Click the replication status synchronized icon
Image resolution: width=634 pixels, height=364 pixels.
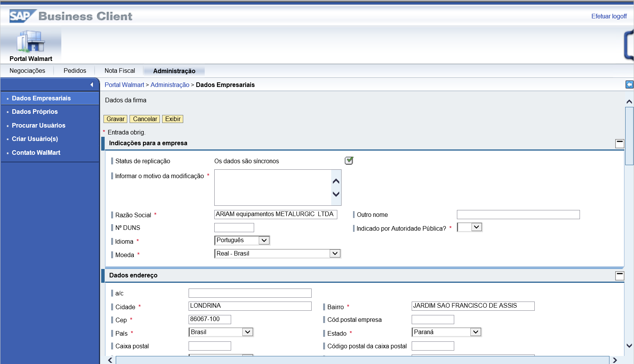(349, 161)
